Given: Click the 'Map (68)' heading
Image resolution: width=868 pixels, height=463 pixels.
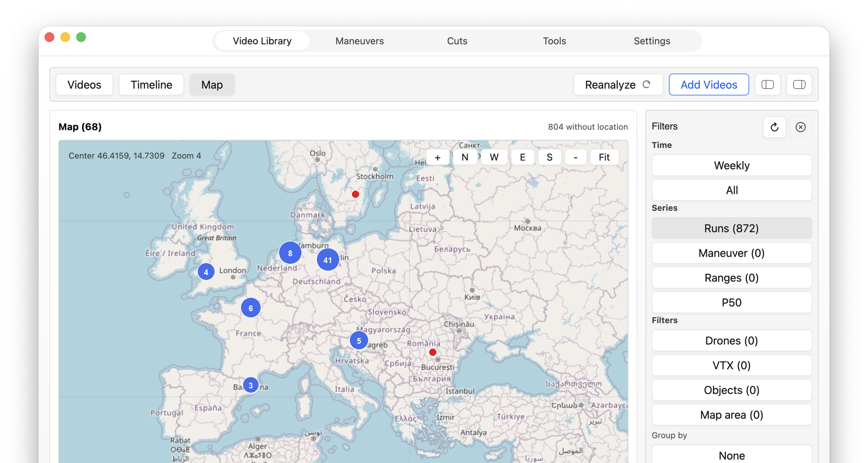Looking at the screenshot, I should 80,127.
